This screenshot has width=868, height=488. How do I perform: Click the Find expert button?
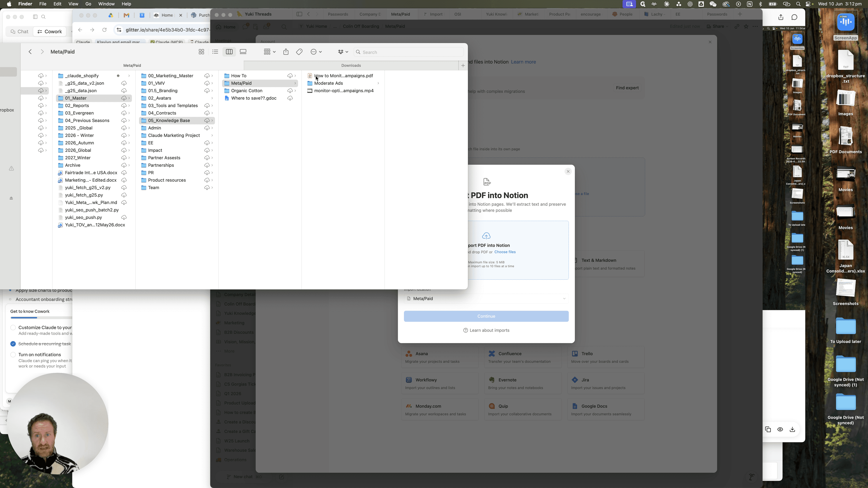627,88
